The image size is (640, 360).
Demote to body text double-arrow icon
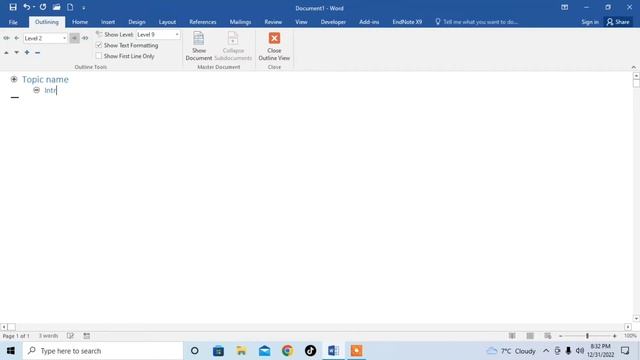pos(85,38)
